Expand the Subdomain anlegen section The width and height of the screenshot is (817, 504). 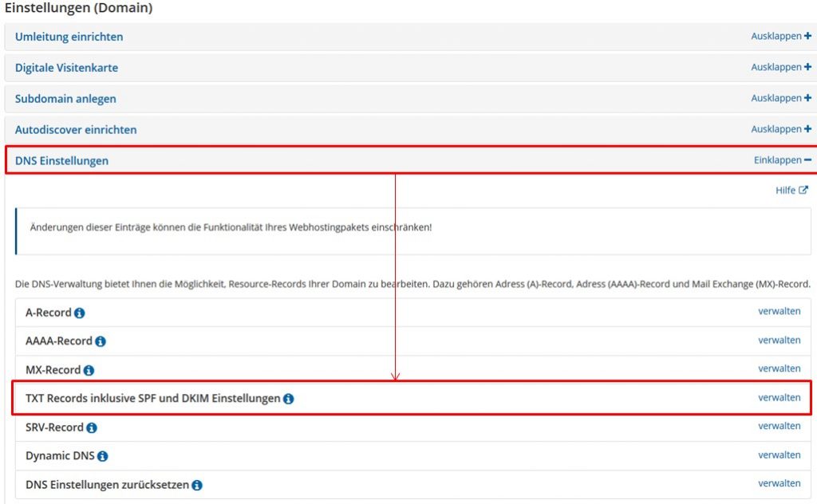[780, 99]
